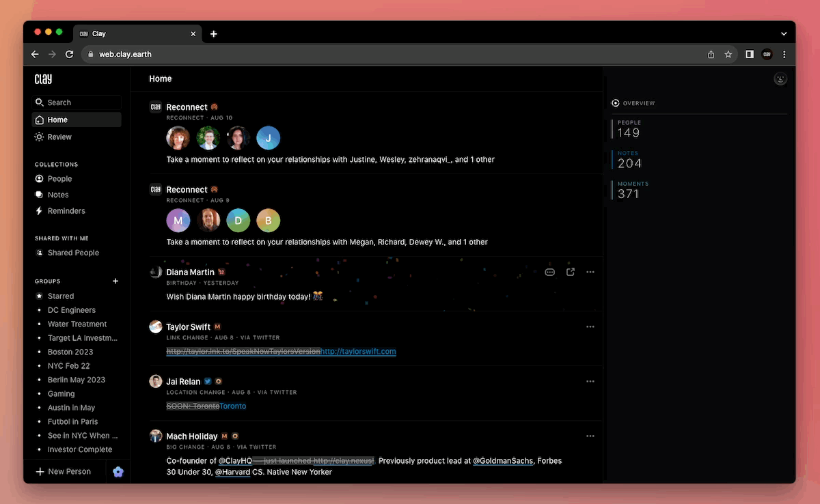
Task: Click the People count 149
Action: [629, 133]
